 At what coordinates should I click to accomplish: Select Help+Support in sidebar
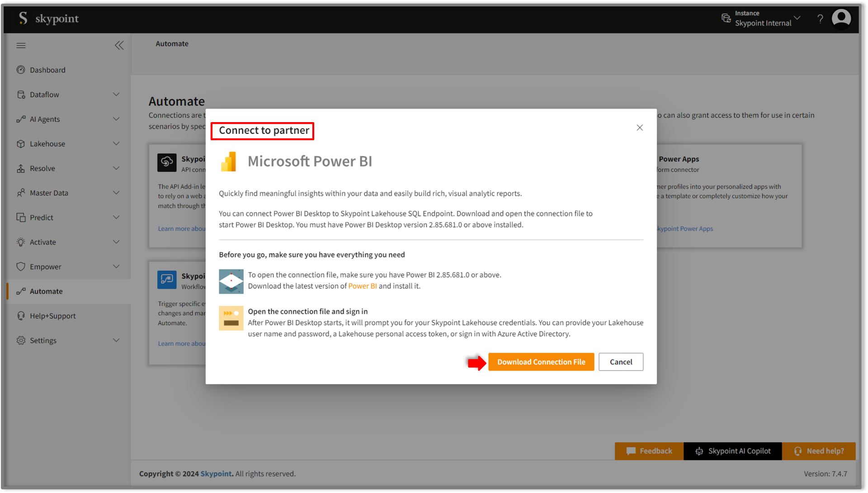pos(52,316)
